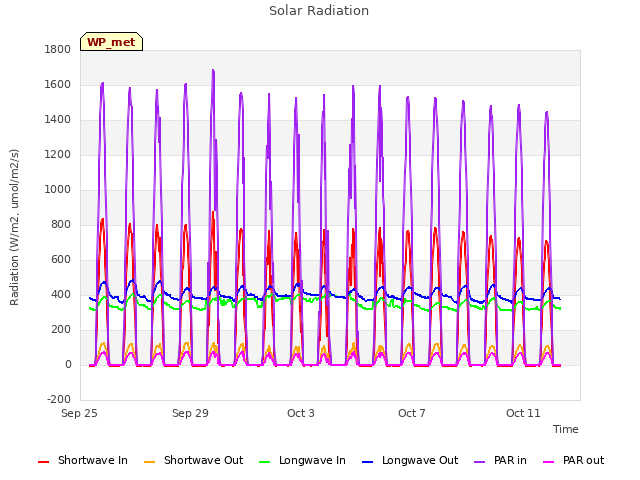This screenshot has height=480, width=640.
Task: Click the tallest PAR in peak near Sep 29
Action: tap(213, 71)
